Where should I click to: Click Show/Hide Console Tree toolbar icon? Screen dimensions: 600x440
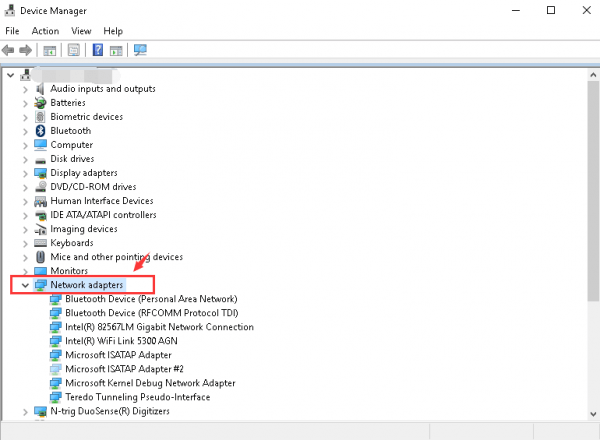[x=49, y=50]
